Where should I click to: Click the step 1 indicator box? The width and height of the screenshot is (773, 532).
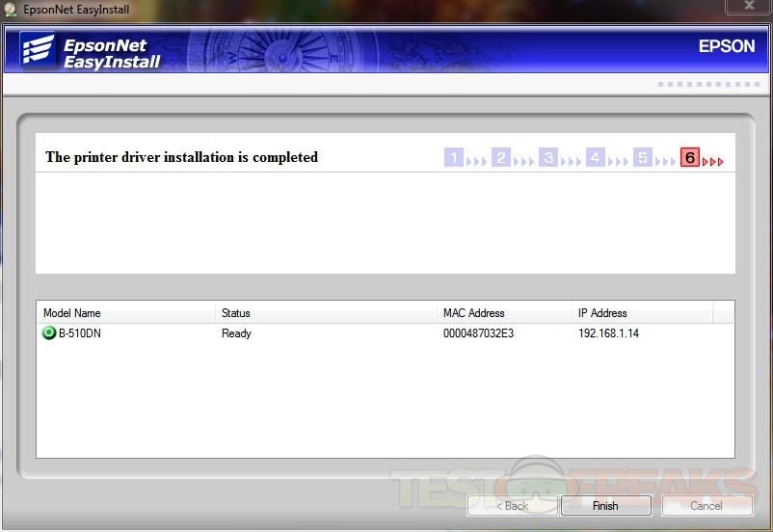tap(454, 158)
